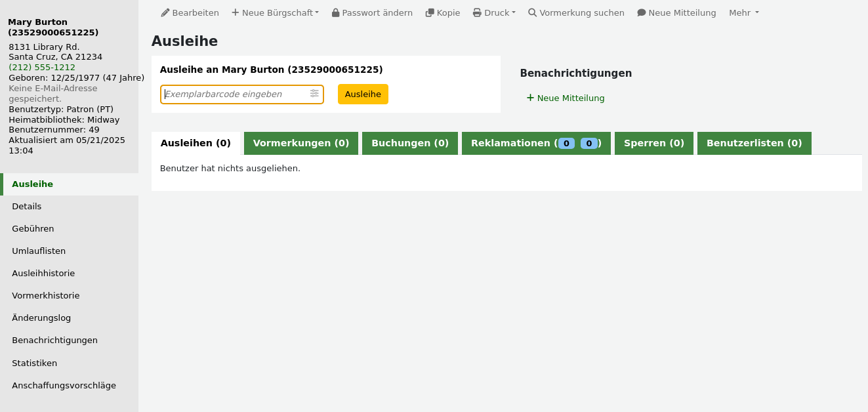Expand the Druck dropdown caret
This screenshot has height=412, width=868.
514,12
